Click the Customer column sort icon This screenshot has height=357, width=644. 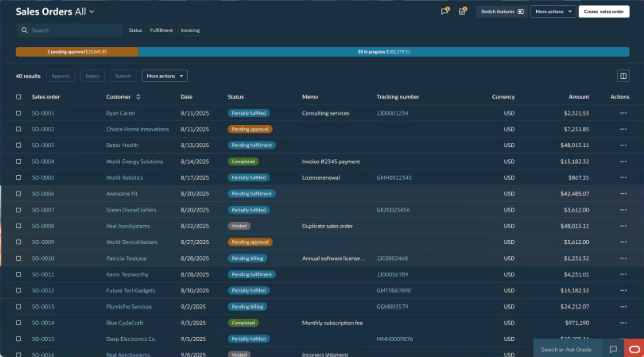pyautogui.click(x=138, y=97)
